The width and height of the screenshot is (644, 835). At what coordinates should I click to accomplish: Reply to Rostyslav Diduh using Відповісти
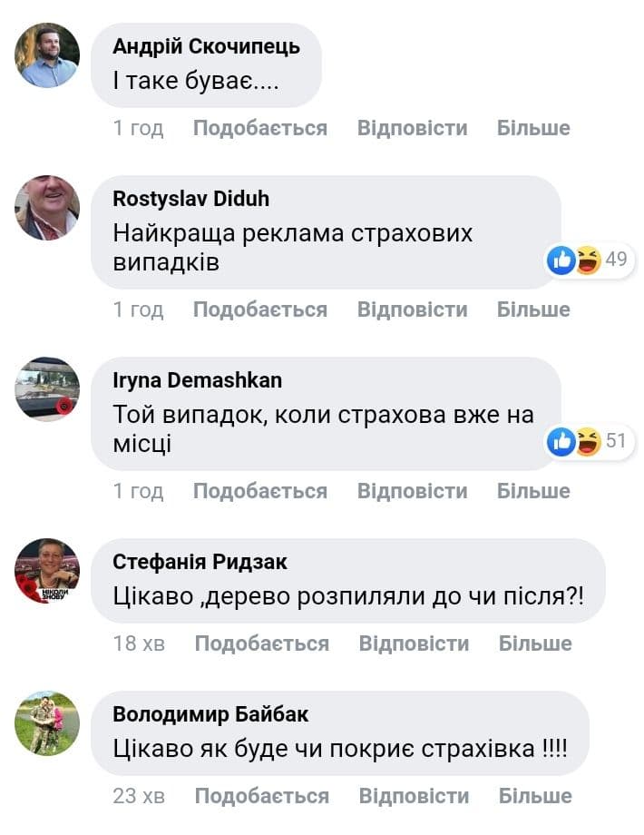pos(413,309)
